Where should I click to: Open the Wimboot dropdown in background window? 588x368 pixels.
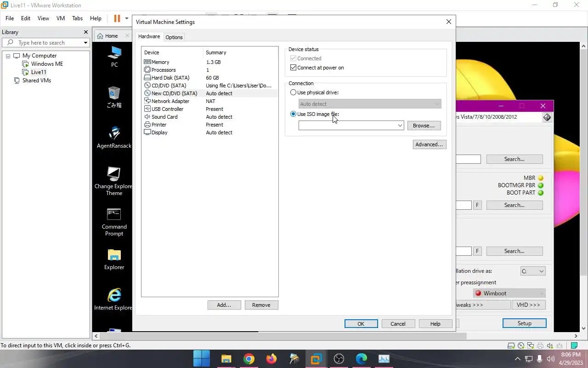[509, 293]
